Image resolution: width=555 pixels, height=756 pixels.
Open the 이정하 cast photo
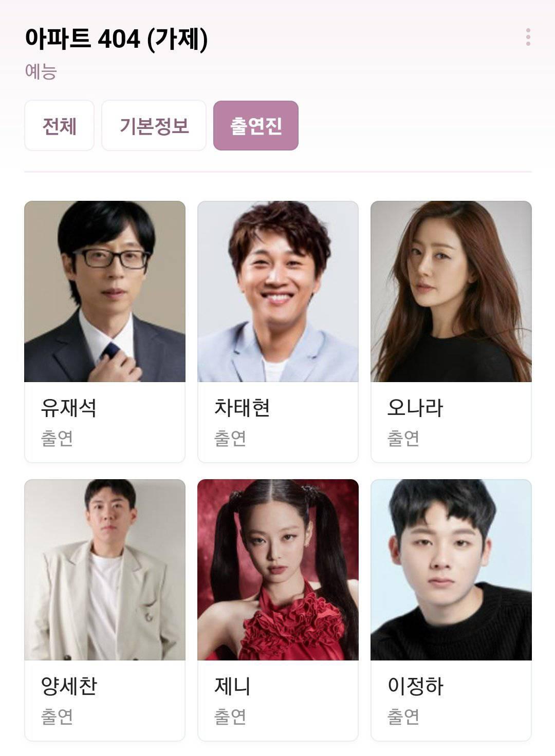click(x=451, y=570)
